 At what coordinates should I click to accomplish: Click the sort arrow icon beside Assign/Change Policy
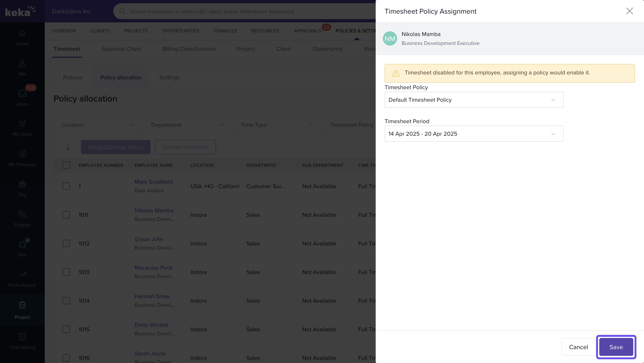point(68,147)
